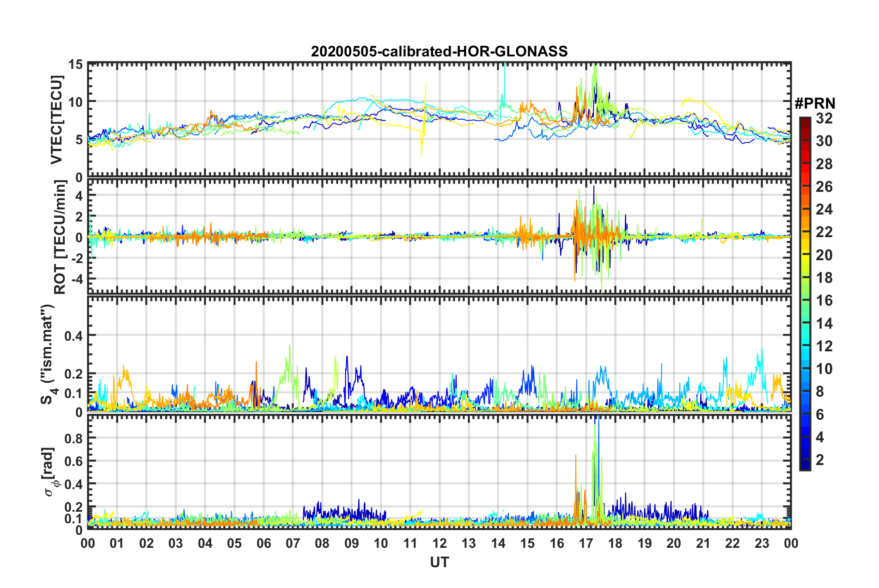Click the 15 tick on the VTEC axis
The width and height of the screenshot is (879, 588).
[x=76, y=64]
